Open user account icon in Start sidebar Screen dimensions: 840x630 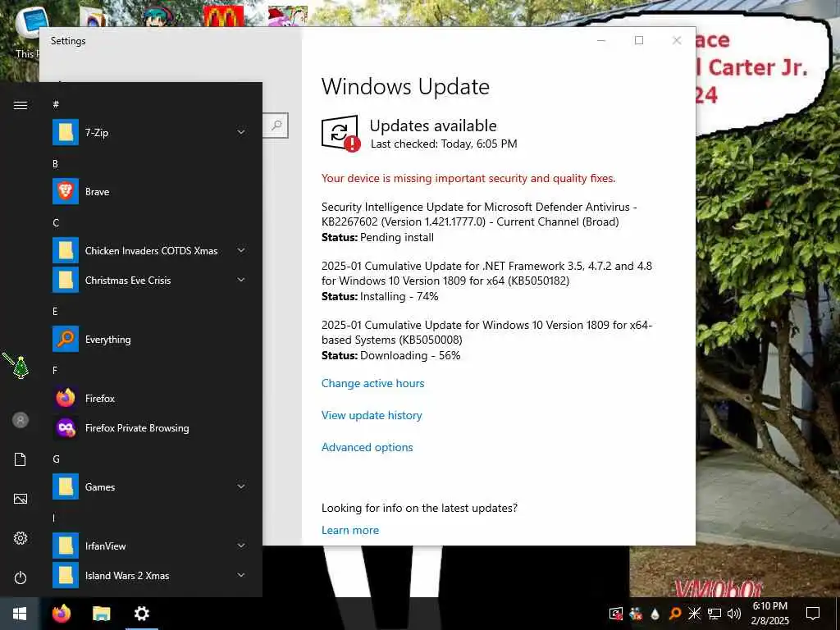point(21,420)
